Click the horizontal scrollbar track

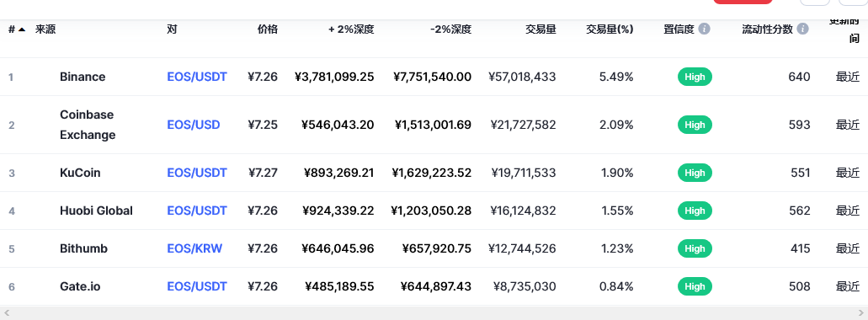(x=434, y=312)
